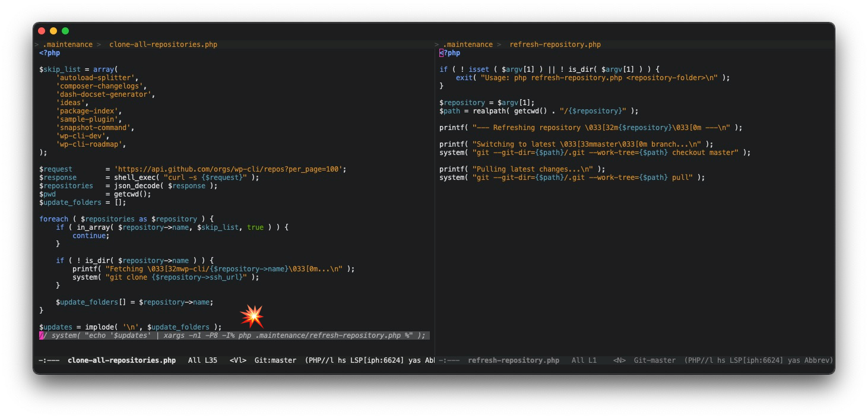Click printf Pulling latest changes line
The height and width of the screenshot is (418, 868).
pyautogui.click(x=522, y=169)
